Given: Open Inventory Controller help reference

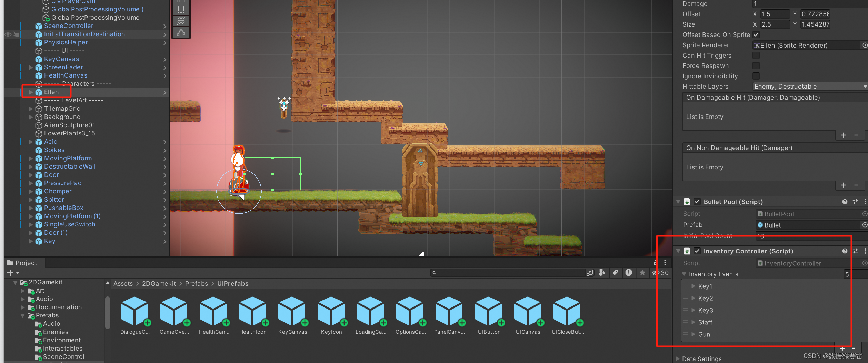Looking at the screenshot, I should pyautogui.click(x=845, y=251).
